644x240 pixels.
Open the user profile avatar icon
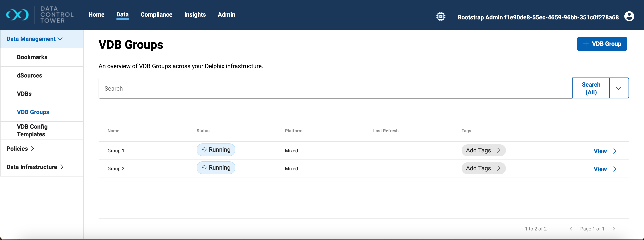[x=629, y=17]
